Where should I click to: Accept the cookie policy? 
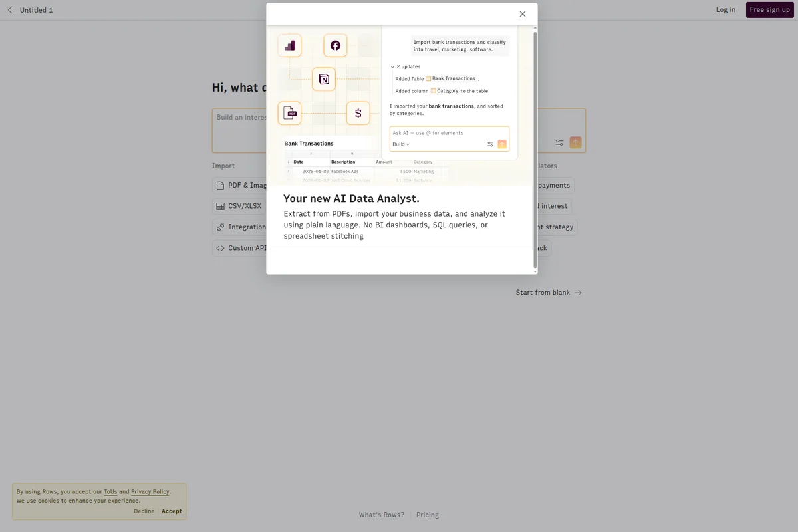[172, 511]
